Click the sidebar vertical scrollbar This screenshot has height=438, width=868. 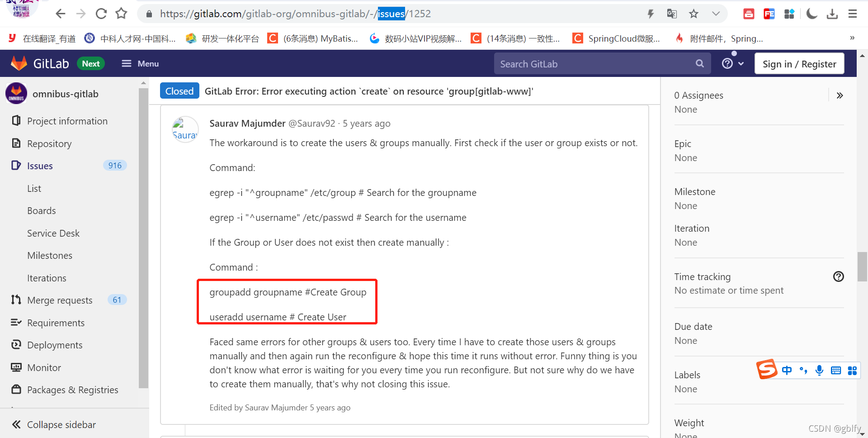[x=143, y=238]
